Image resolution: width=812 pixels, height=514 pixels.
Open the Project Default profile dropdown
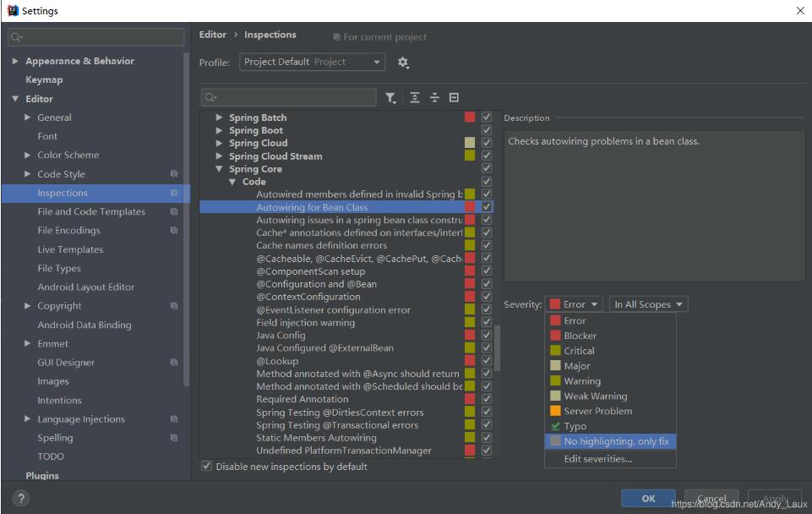[313, 63]
